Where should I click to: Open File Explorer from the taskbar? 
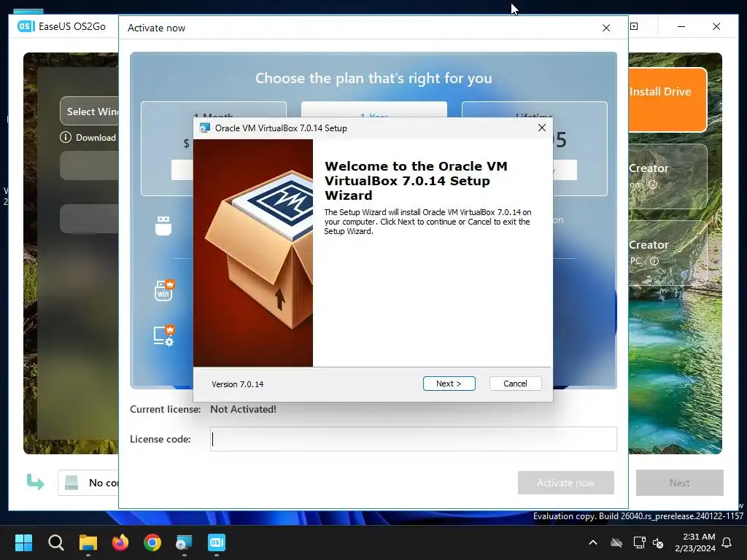tap(88, 542)
